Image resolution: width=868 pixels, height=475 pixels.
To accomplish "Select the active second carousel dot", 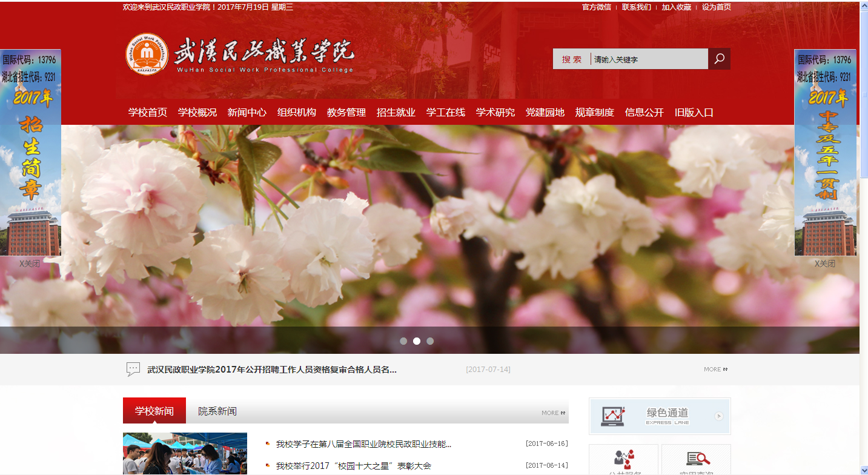I will tap(417, 341).
